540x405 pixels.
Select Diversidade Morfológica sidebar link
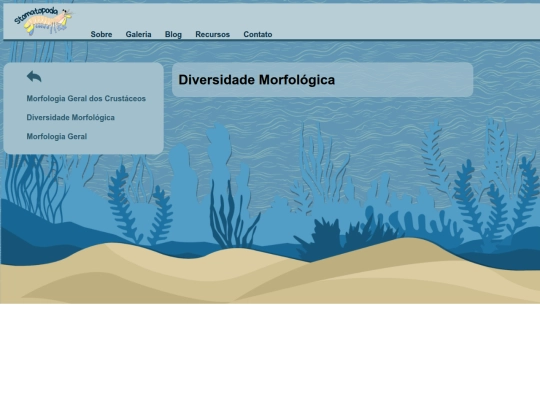71,117
